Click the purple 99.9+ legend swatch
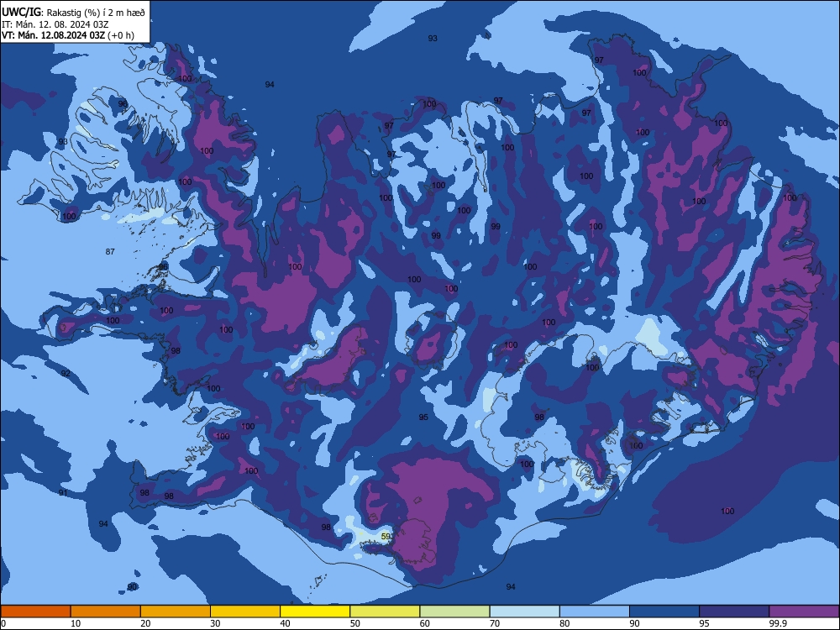This screenshot has width=840, height=630. [x=804, y=612]
